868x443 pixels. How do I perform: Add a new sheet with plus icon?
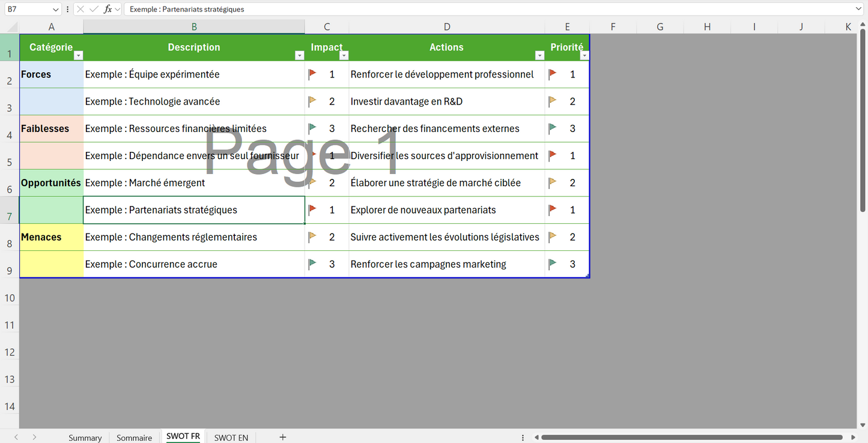pos(282,437)
